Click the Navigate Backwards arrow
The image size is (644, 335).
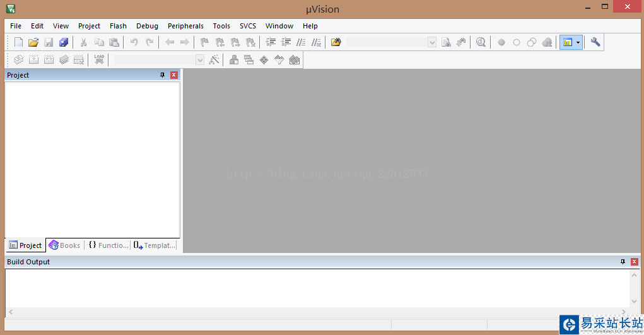tap(170, 42)
